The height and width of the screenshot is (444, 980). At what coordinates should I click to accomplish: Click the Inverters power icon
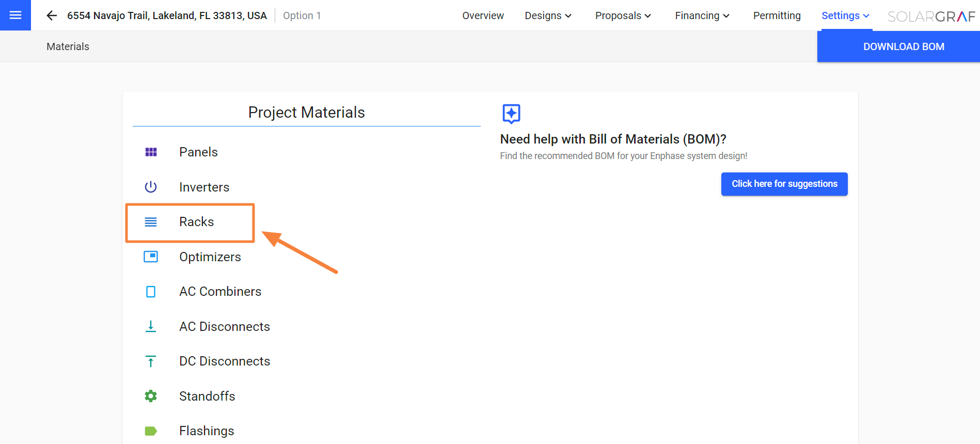tap(151, 187)
